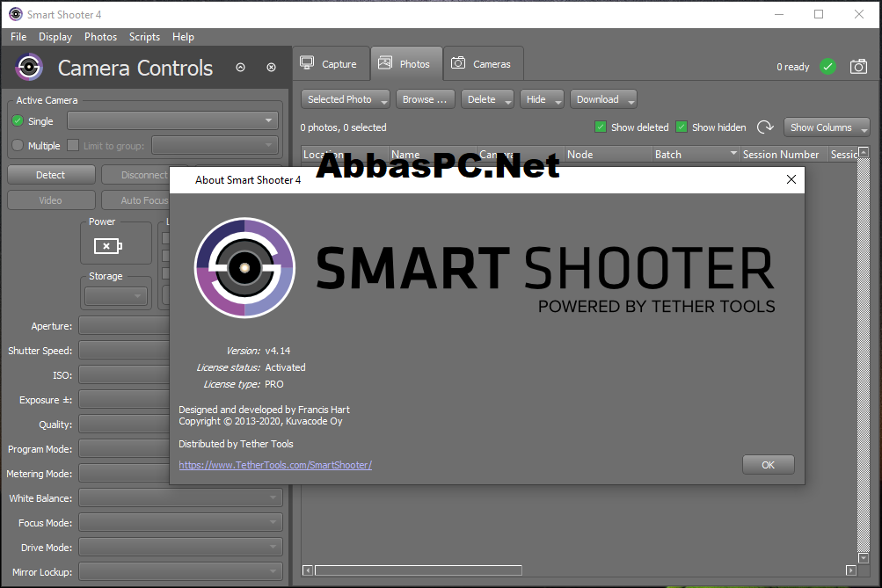The width and height of the screenshot is (882, 588).
Task: Collapse the Camera Controls panel with the up-arrow icon
Action: (x=240, y=68)
